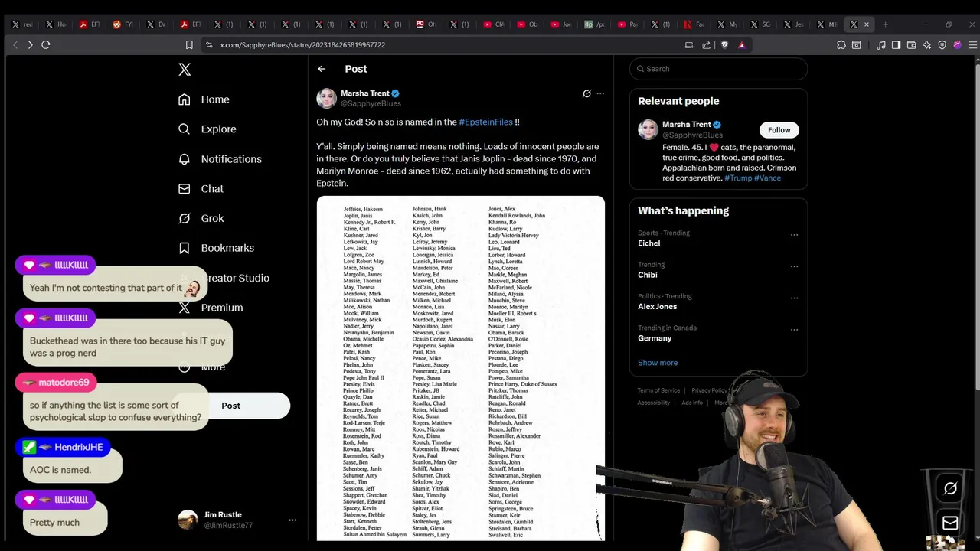Click the browser Back arrow
This screenshot has height=551, width=980.
[15, 45]
